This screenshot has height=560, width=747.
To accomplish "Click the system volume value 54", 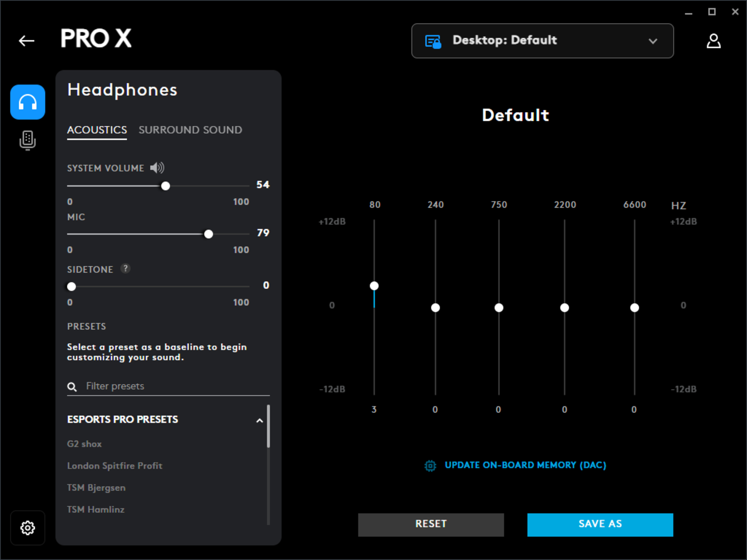I will pyautogui.click(x=263, y=185).
